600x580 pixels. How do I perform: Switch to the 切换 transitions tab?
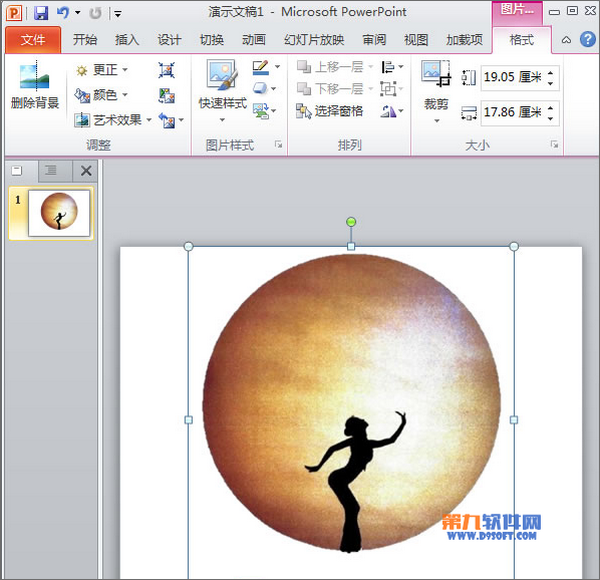212,40
